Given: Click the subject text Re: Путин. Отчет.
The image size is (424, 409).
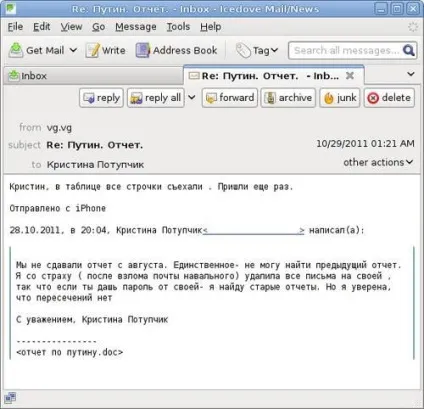Looking at the screenshot, I should click(95, 145).
